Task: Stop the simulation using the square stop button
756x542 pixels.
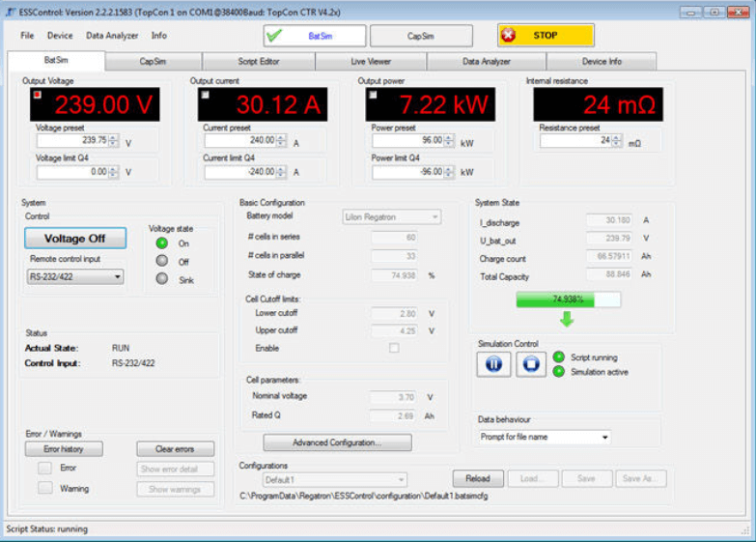Action: pyautogui.click(x=530, y=364)
